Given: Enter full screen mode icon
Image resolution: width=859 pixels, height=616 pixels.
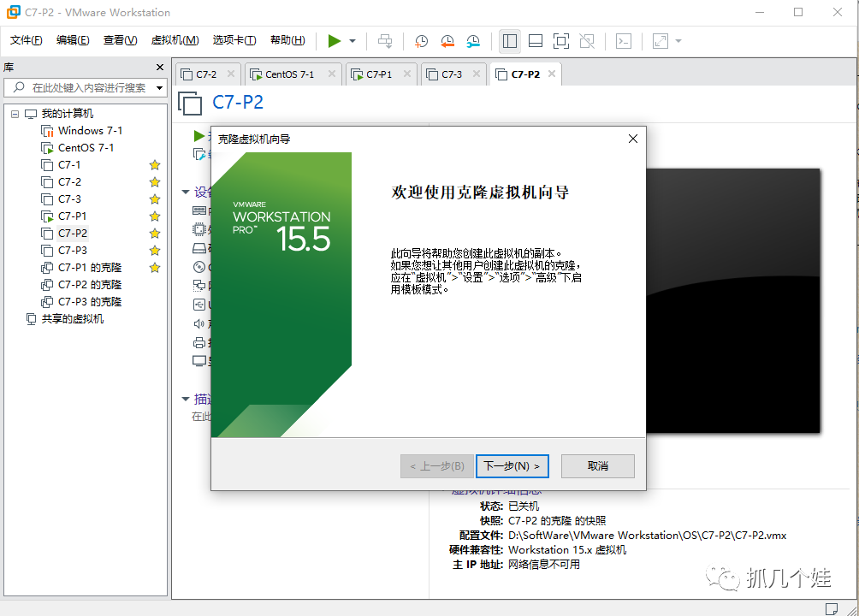Looking at the screenshot, I should (561, 41).
